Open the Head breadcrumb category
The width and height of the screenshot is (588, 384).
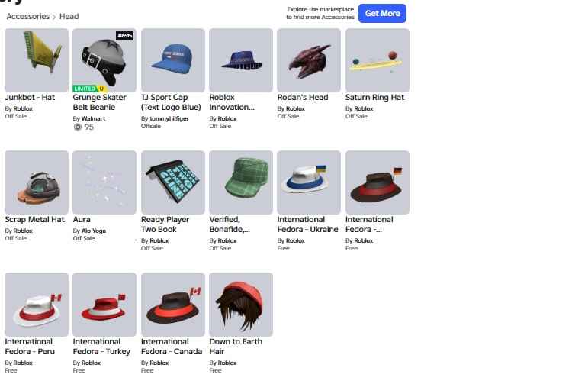69,17
